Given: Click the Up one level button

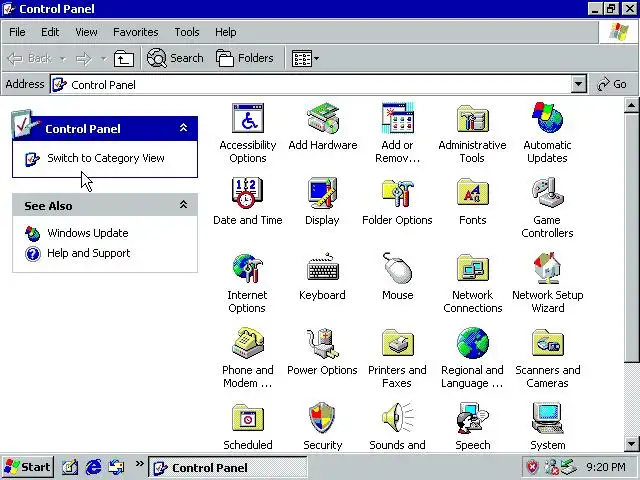Looking at the screenshot, I should tap(124, 59).
